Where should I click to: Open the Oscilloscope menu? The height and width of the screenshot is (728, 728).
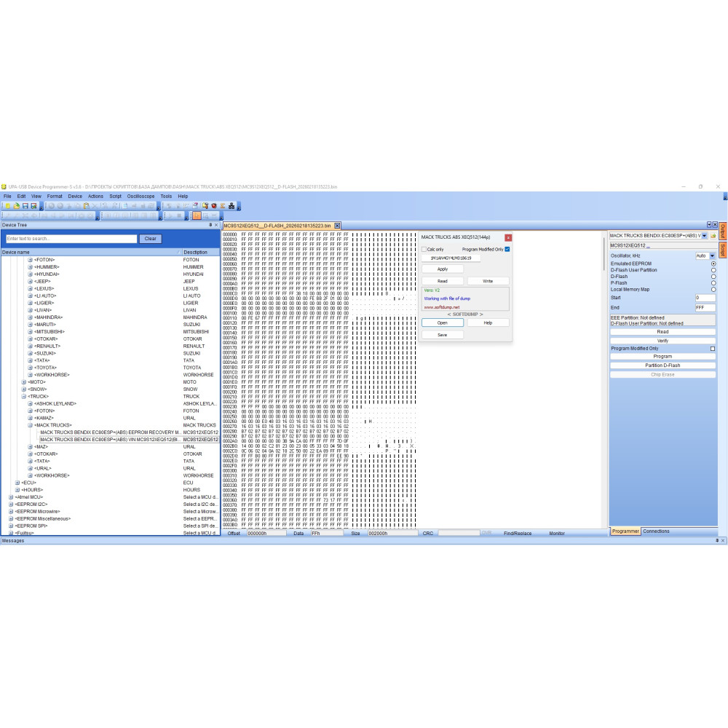coord(141,197)
